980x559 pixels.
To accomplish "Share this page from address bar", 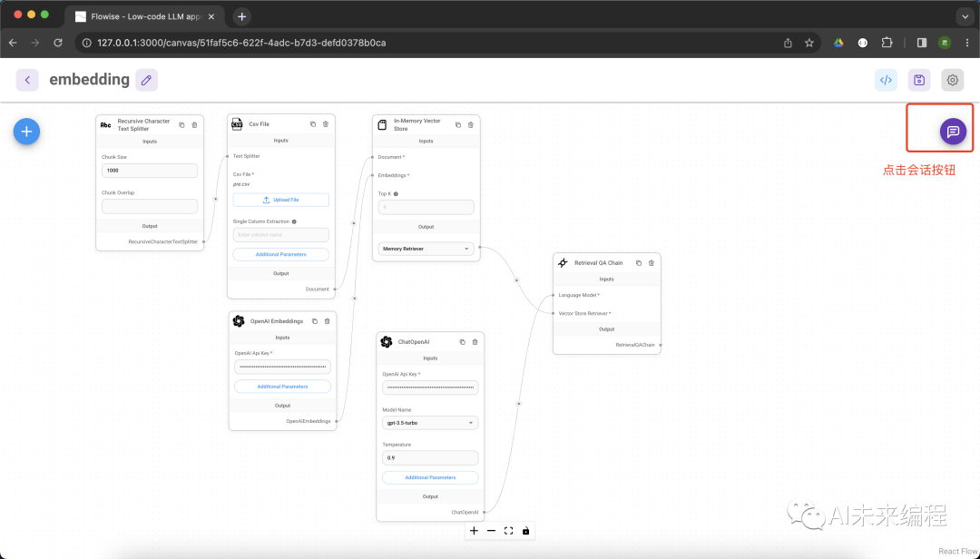I will (788, 43).
